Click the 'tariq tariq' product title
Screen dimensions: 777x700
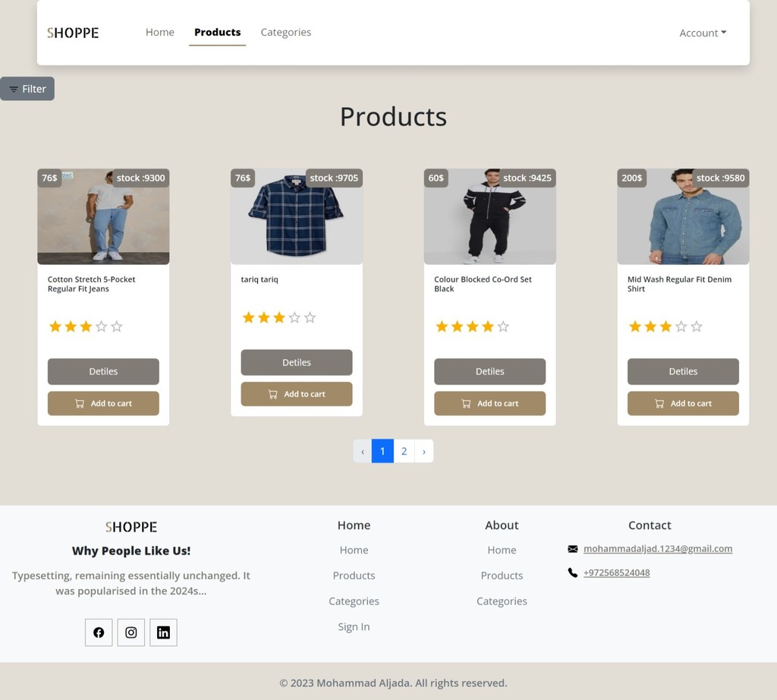point(260,279)
